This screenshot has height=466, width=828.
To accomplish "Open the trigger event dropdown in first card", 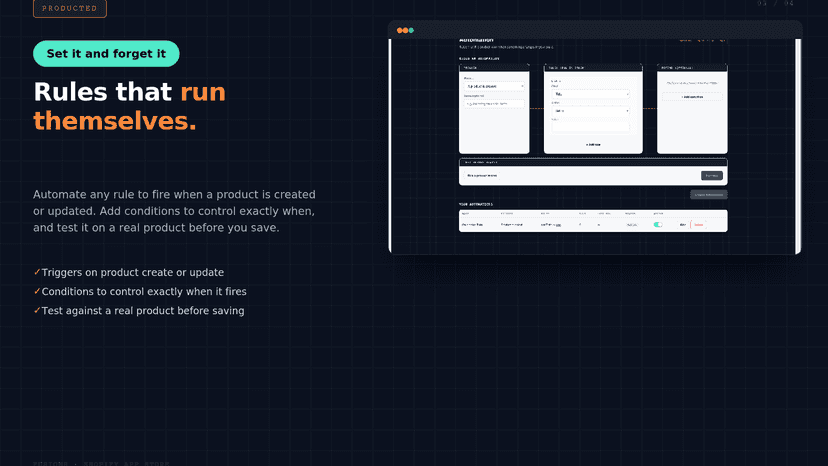I will click(494, 86).
